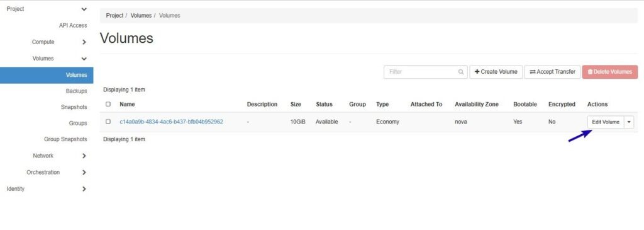
Task: Click the Edit Volume button
Action: pyautogui.click(x=606, y=122)
